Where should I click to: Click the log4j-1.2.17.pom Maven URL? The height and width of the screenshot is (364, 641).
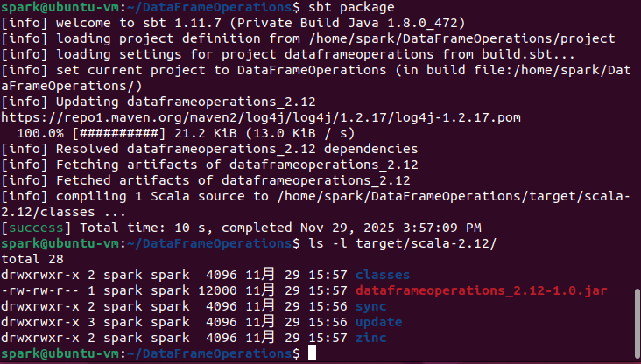261,117
